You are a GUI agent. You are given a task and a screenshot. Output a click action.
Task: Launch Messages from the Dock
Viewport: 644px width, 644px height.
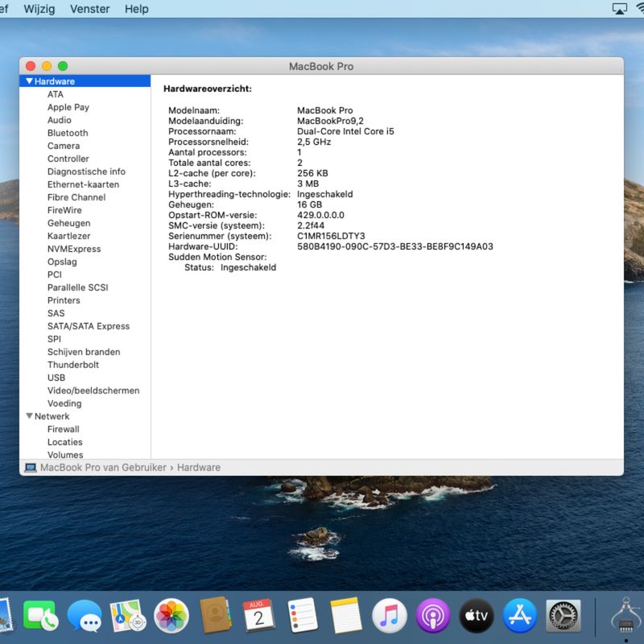click(85, 615)
